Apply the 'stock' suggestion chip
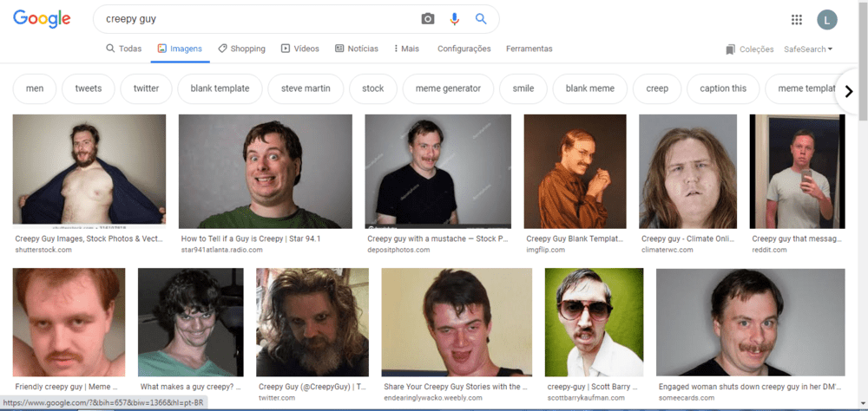The image size is (868, 411). [373, 88]
